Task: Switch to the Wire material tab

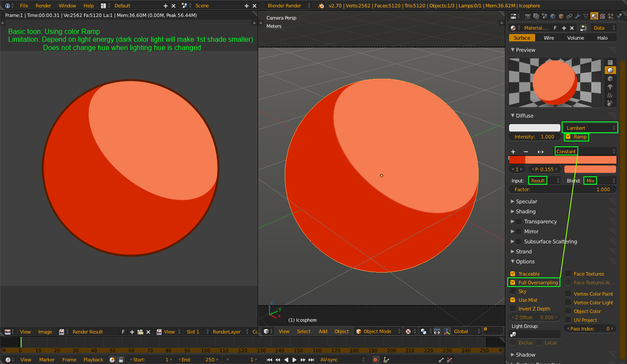Action: pos(549,38)
